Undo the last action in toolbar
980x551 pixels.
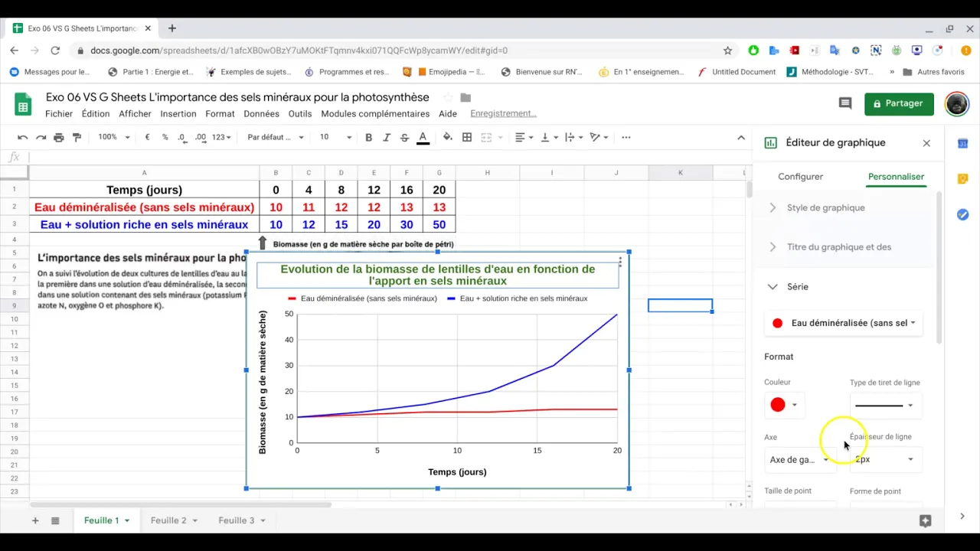(23, 137)
